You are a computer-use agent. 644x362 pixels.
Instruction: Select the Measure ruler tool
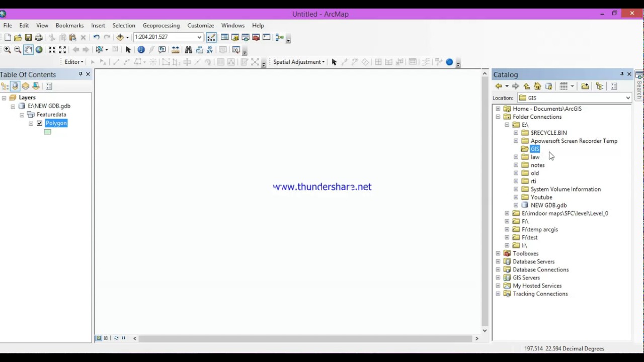[x=175, y=49]
